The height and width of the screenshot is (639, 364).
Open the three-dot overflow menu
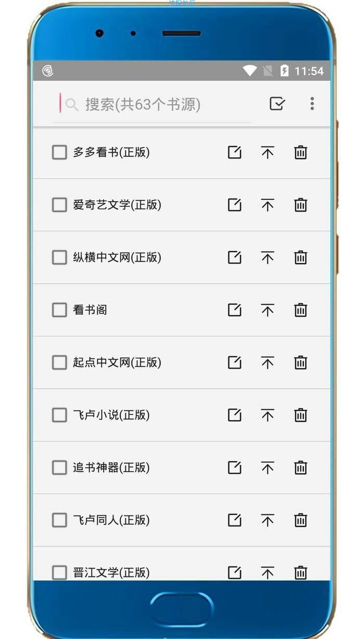click(312, 104)
